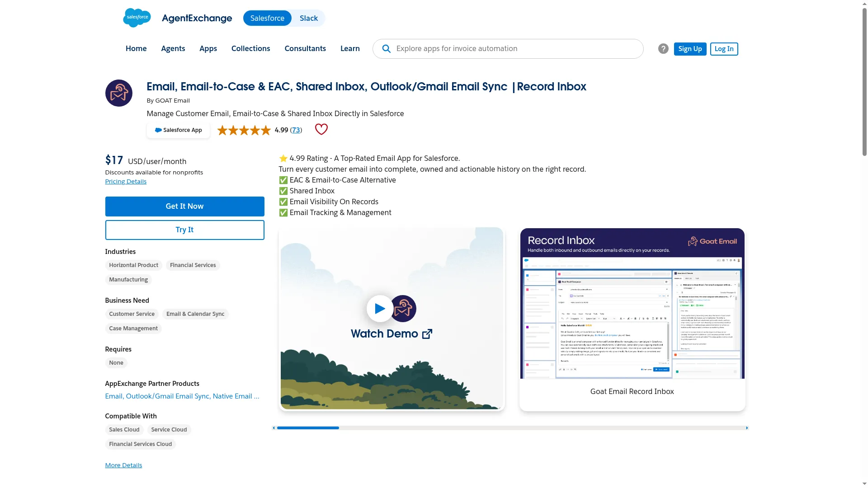Image resolution: width=868 pixels, height=488 pixels.
Task: Click the Email & Calendar Sync tag
Action: (x=195, y=314)
